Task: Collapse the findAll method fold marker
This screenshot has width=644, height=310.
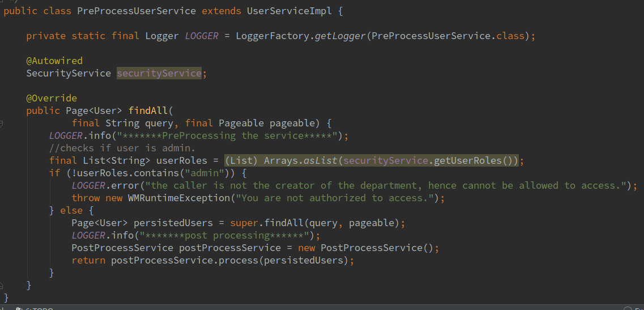Action: (x=2, y=123)
